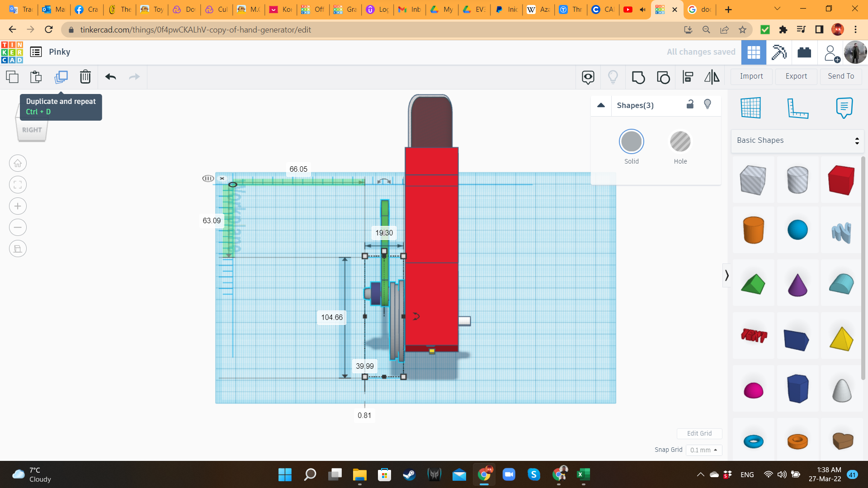Click the Group shapes icon
Screen dimensions: 868x488
(638, 77)
